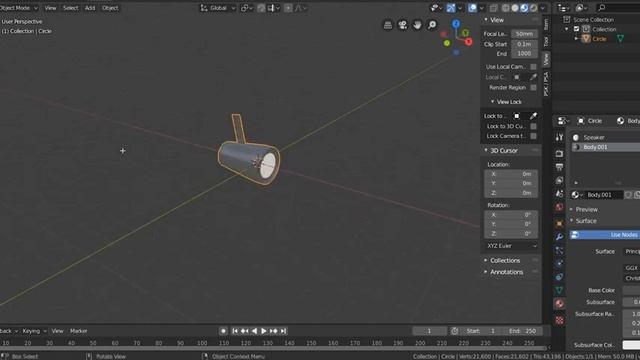Click the Focal Length 50mm field

pos(524,33)
